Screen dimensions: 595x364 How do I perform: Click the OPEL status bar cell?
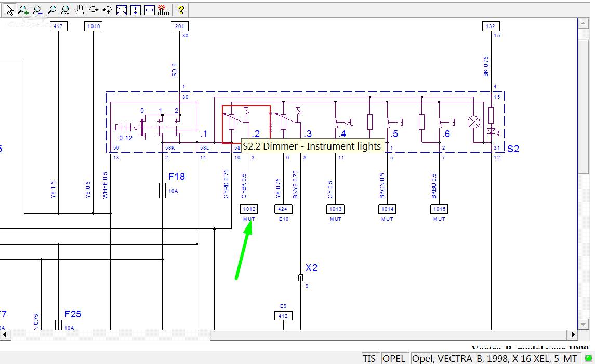[x=394, y=358]
